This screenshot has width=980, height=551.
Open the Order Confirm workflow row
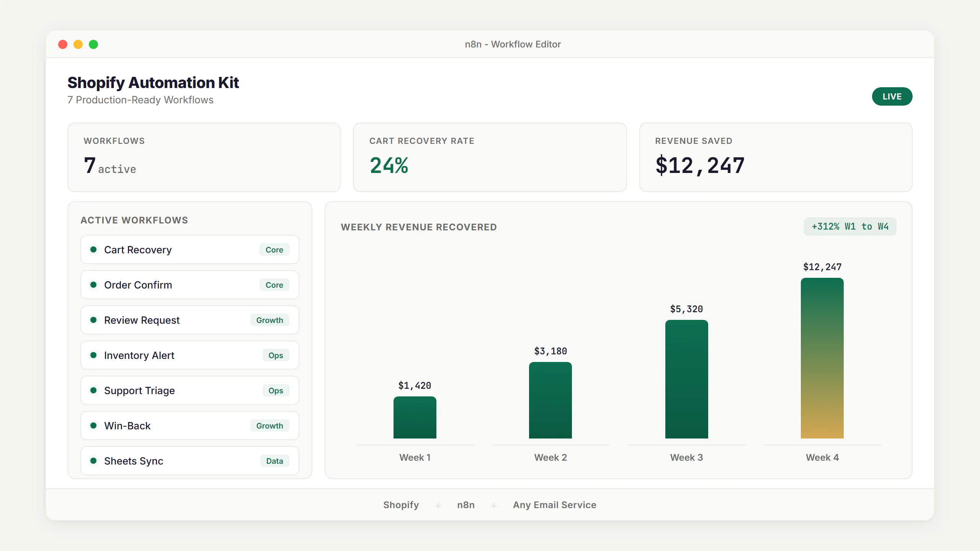[x=190, y=285]
